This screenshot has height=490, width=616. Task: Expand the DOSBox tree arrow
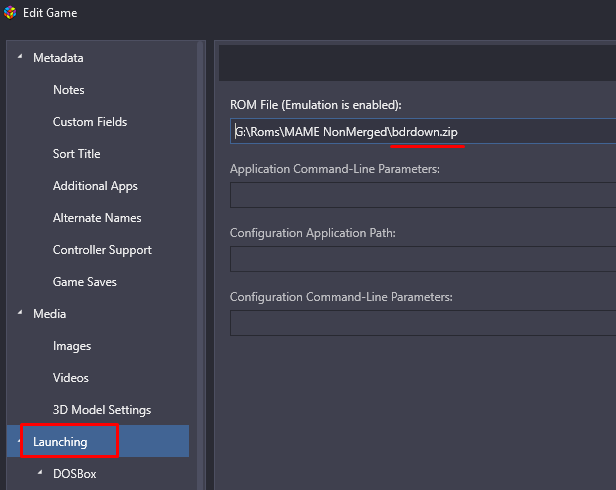click(x=40, y=473)
